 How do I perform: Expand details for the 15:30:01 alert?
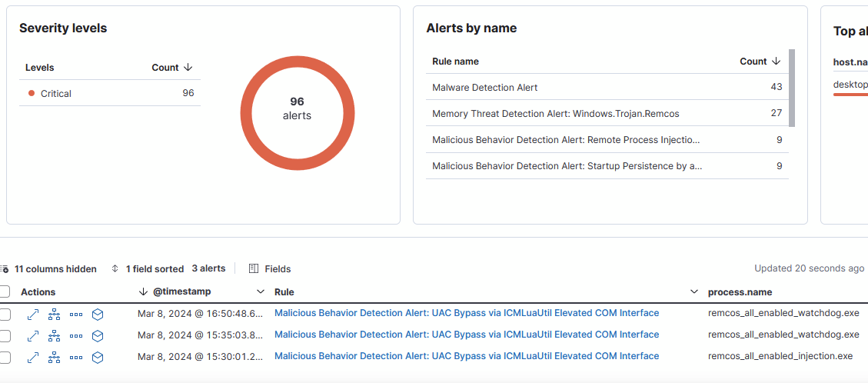(x=33, y=358)
